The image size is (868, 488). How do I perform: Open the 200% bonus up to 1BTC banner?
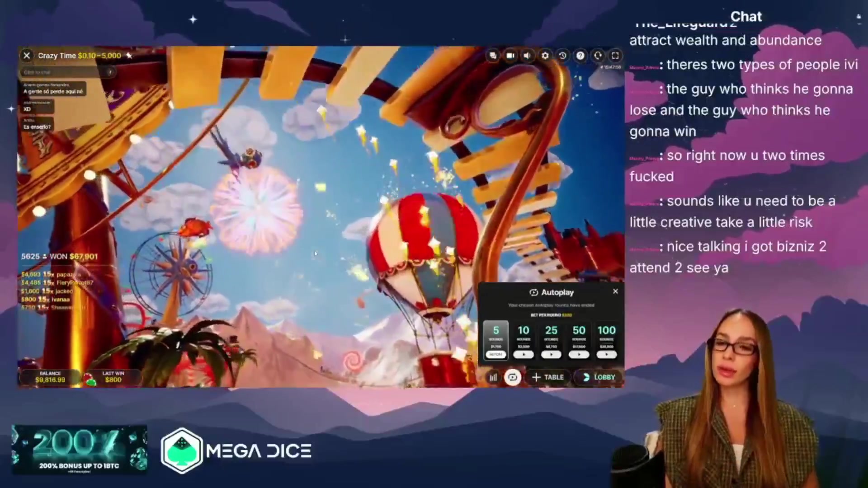click(79, 450)
